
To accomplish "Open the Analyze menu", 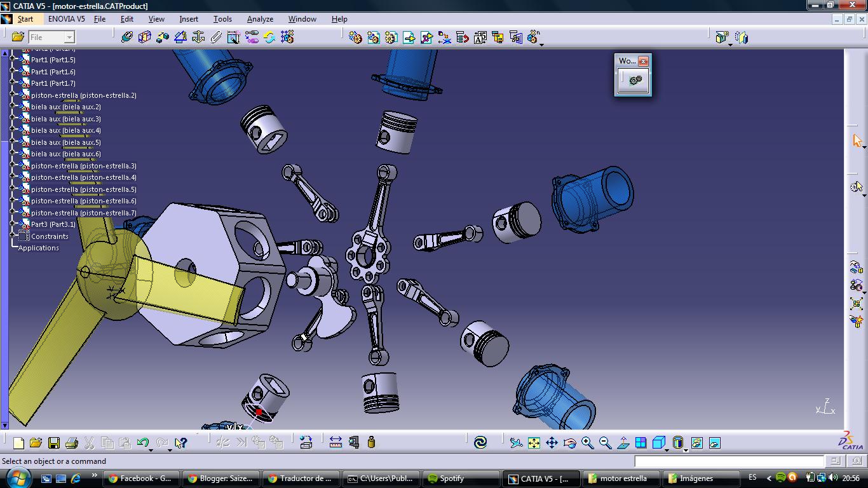I will click(x=260, y=19).
